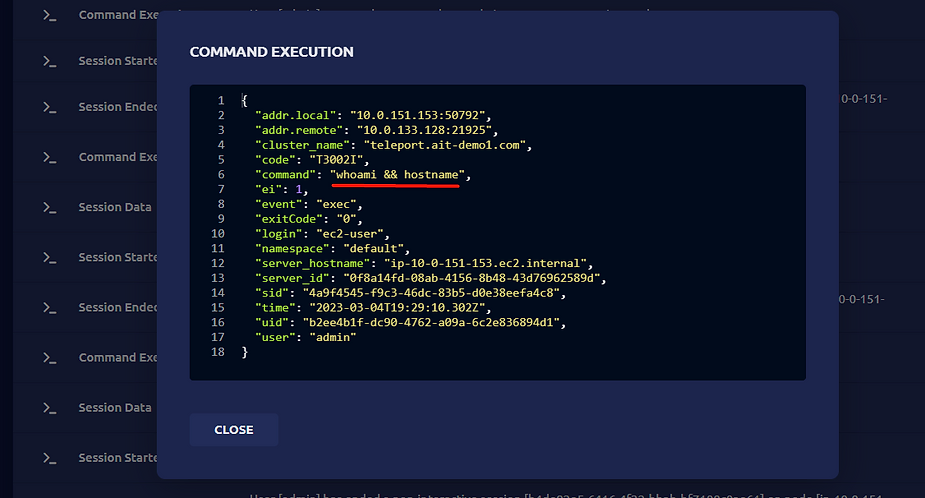Click terminal icon beside second Session Started row
Screen dimensions: 925x498
[x=50, y=257]
